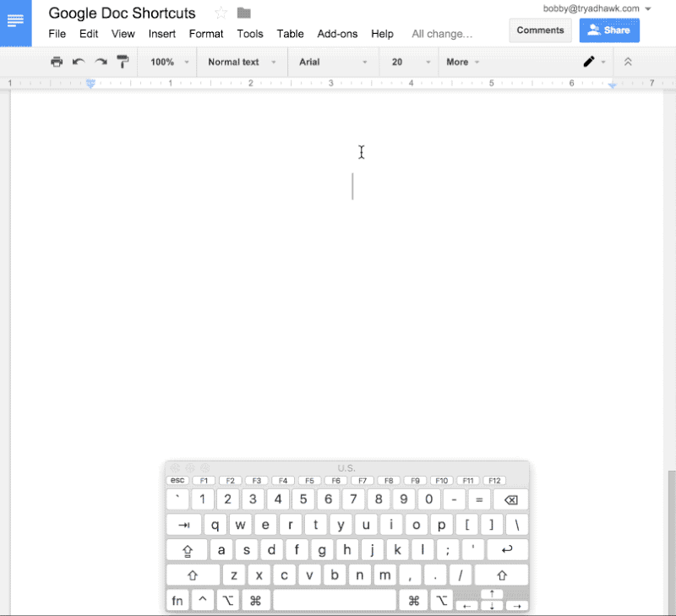This screenshot has width=676, height=616.
Task: Click the return key on virtual keyboard
Action: click(508, 549)
